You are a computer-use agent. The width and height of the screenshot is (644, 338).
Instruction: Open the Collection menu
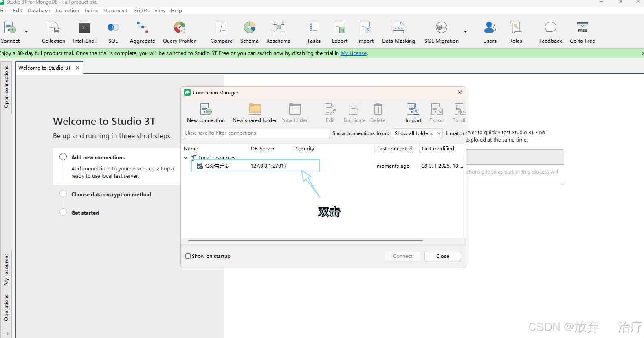[67, 11]
